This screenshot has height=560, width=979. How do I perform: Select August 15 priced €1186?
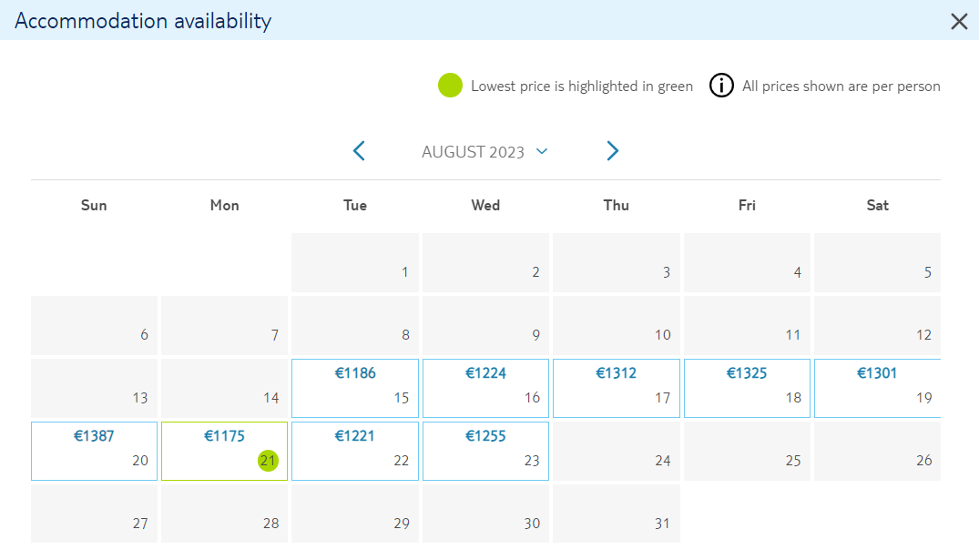354,388
